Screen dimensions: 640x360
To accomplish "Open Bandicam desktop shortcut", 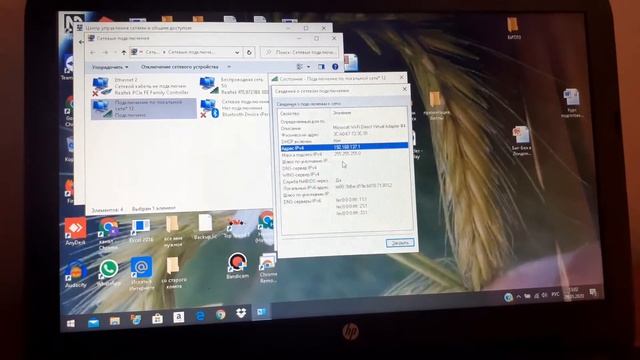I will (x=238, y=266).
